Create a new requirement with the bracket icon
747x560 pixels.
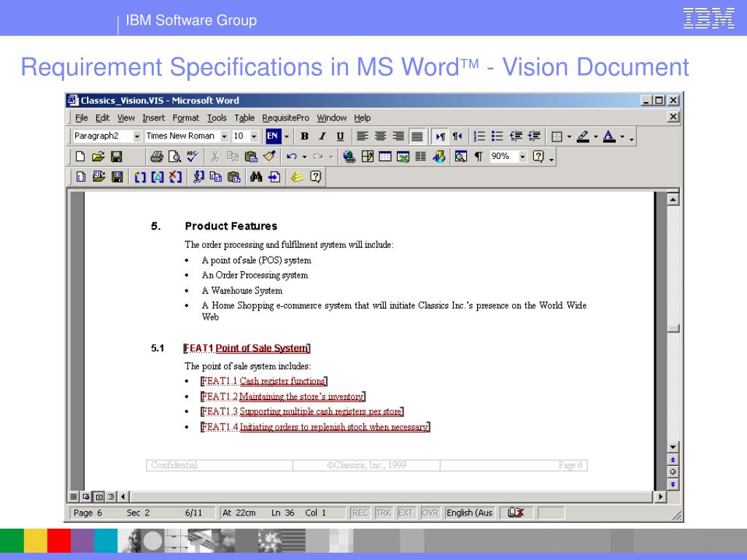coord(139,177)
